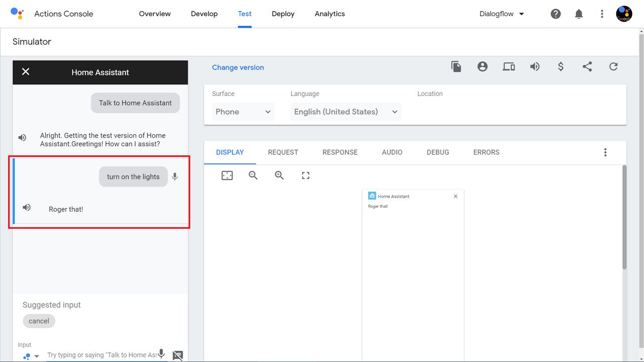Click the microphone icon beside 'turn on the lights'
Viewport: 644px width, 362px height.
pos(175,176)
